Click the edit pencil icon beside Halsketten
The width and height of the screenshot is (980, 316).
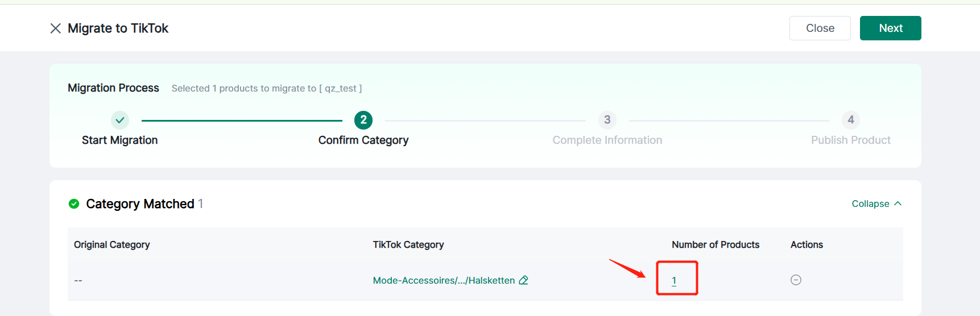tap(524, 280)
